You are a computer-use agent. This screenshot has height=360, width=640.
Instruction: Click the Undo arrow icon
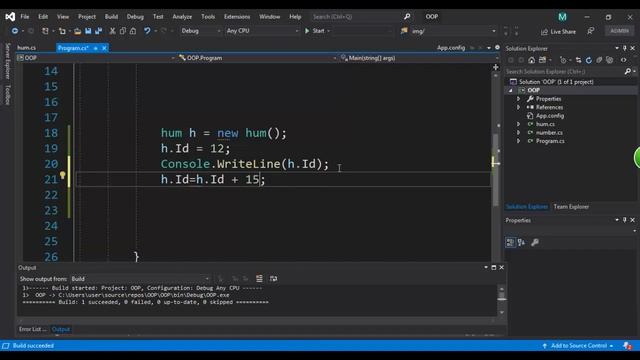[x=147, y=31]
